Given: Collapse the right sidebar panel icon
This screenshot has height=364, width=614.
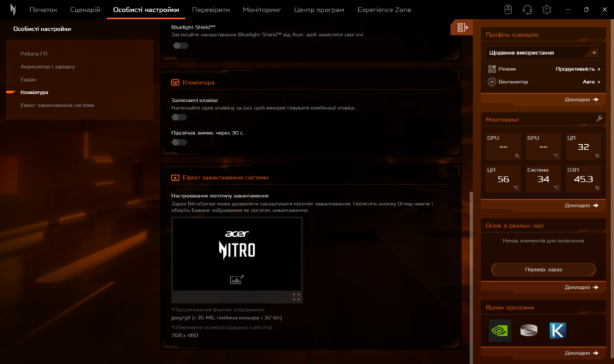Looking at the screenshot, I should (462, 27).
